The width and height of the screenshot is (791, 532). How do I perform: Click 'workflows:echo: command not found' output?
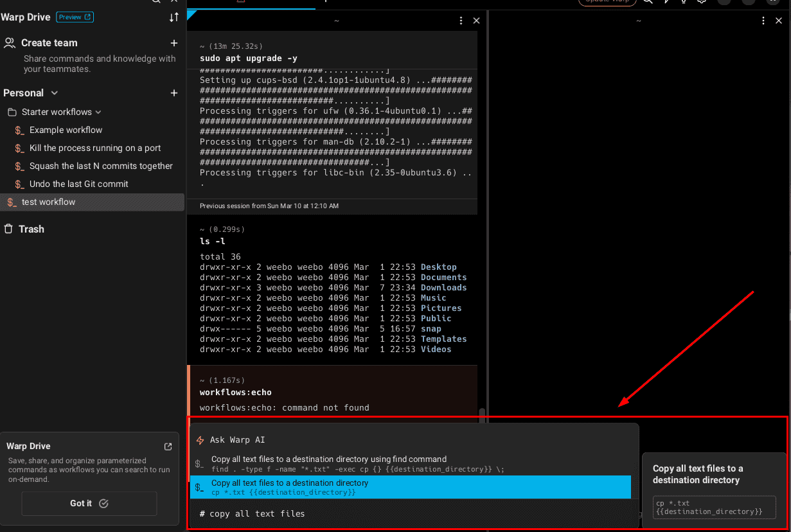(285, 408)
